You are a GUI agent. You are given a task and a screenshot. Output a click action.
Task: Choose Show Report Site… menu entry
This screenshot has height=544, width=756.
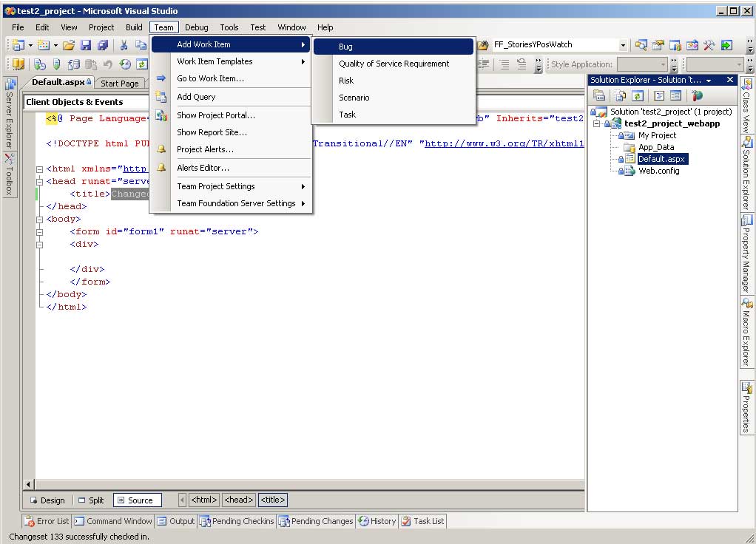[231, 132]
